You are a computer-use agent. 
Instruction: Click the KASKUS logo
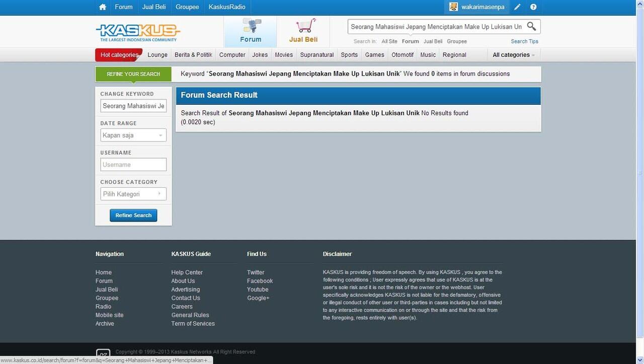click(x=137, y=32)
